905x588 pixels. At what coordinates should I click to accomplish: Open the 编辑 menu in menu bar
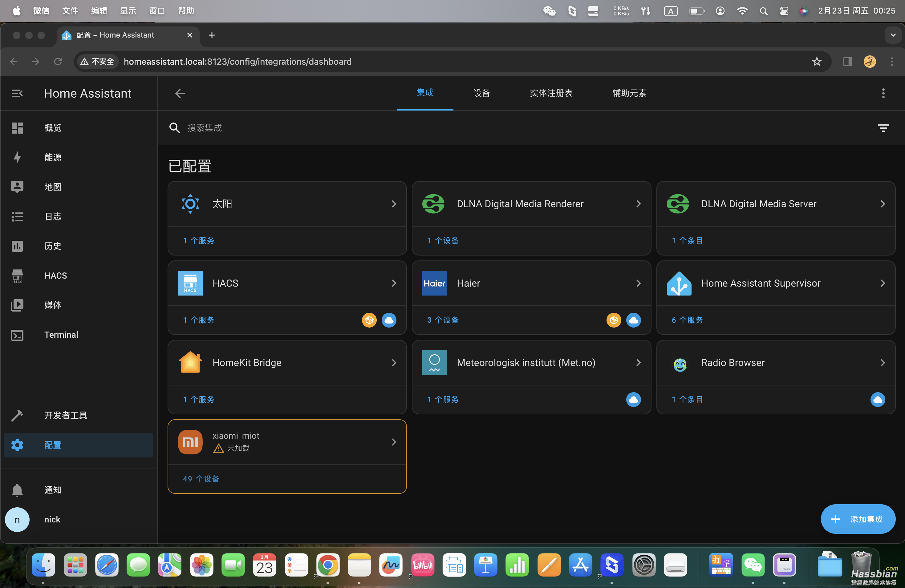[x=99, y=11]
